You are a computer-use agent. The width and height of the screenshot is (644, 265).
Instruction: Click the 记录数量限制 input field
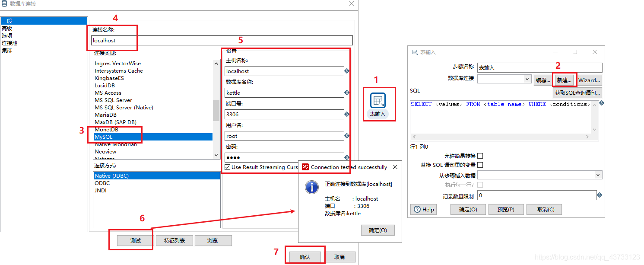[x=537, y=195]
